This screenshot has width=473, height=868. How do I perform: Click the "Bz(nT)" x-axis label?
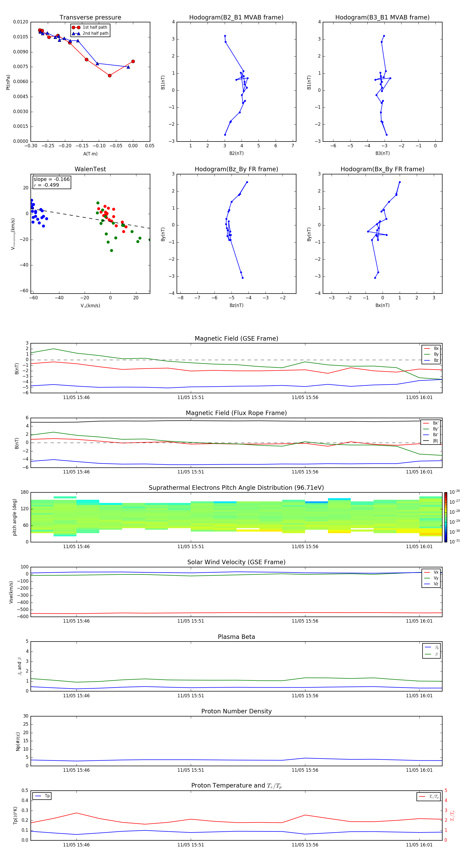[236, 305]
